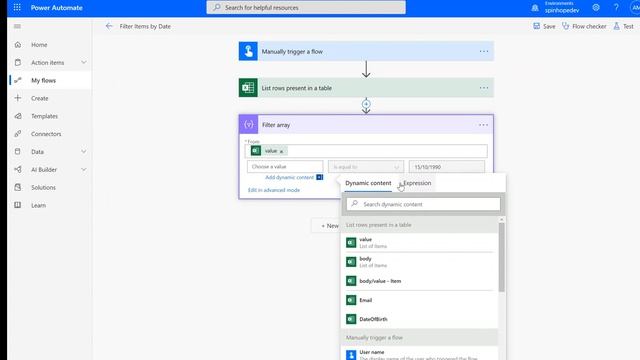Open Home in the sidebar

pos(39,45)
